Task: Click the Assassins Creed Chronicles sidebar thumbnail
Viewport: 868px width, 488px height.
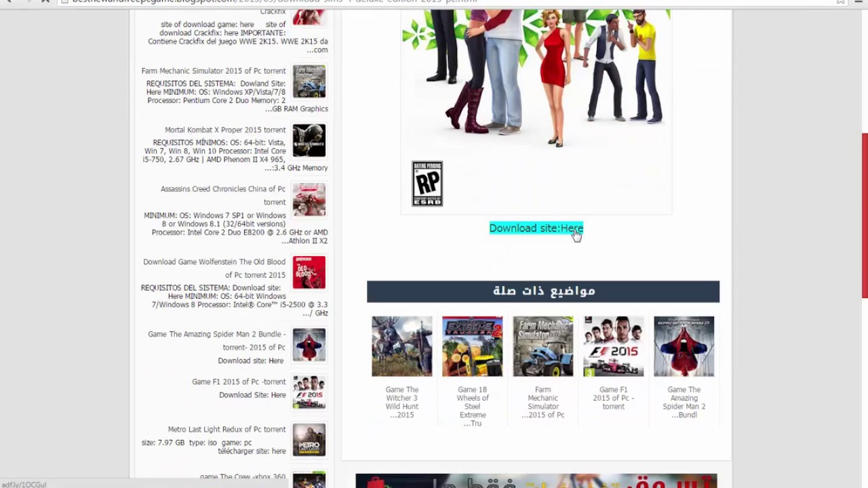Action: 309,200
